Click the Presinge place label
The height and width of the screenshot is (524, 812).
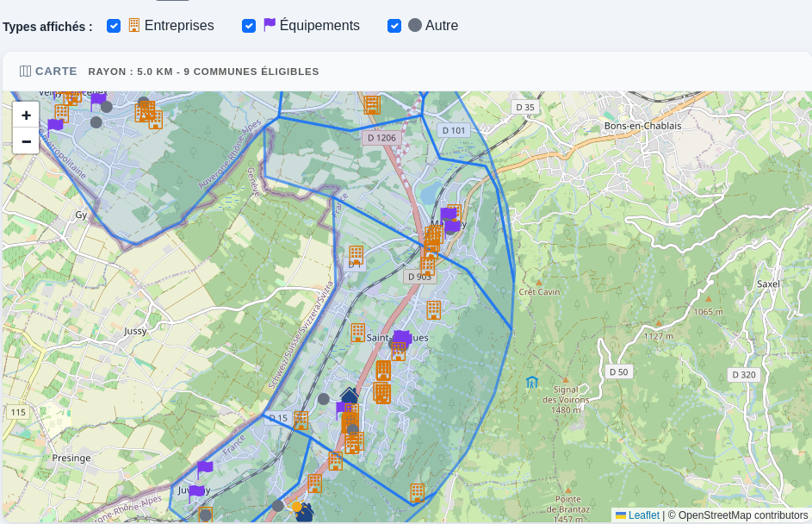tap(71, 458)
